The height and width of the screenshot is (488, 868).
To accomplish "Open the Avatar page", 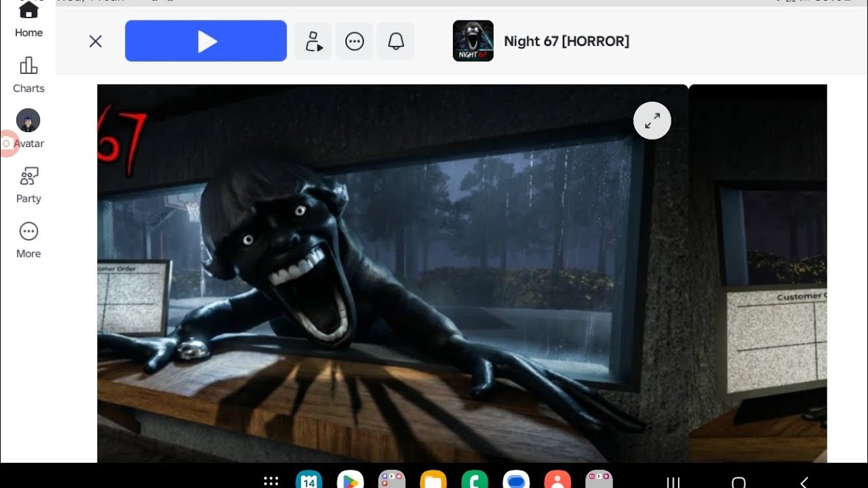I will 28,129.
